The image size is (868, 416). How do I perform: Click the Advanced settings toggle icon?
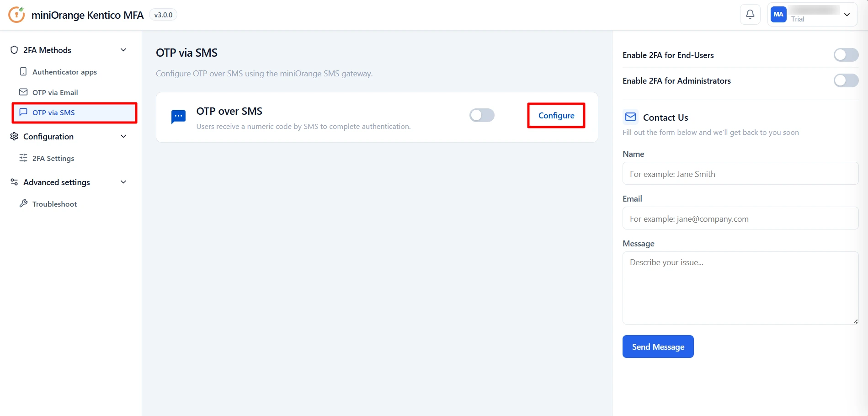click(14, 182)
